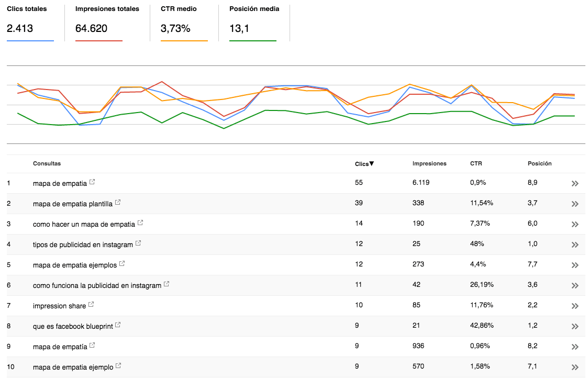Click the 42,86% CTR value
This screenshot has height=378, width=588.
[482, 326]
